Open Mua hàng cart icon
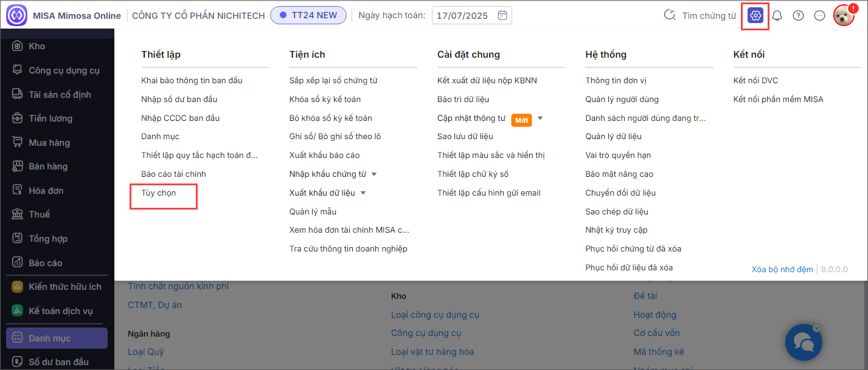The image size is (868, 370). point(18,142)
